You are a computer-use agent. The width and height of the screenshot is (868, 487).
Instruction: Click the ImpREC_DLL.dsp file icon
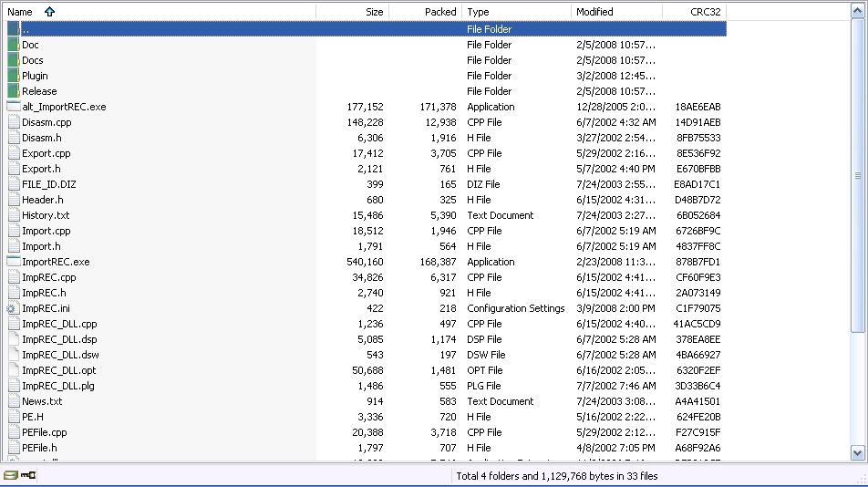tap(14, 339)
